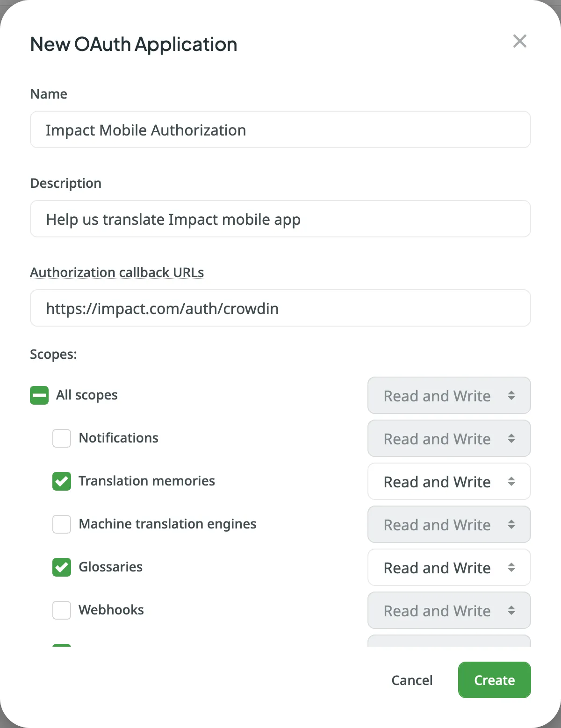Click the Cancel button
This screenshot has width=561, height=728.
pos(412,680)
